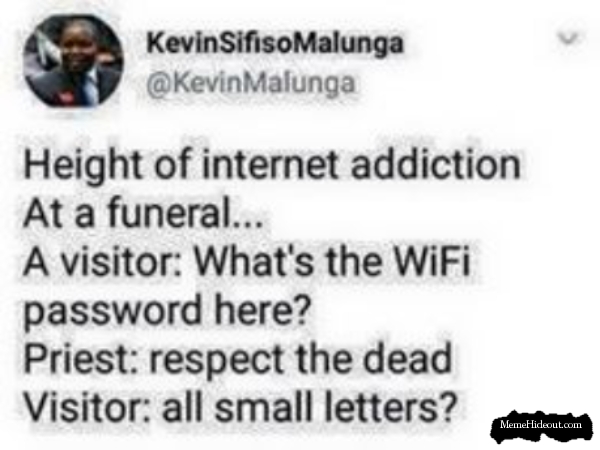The width and height of the screenshot is (600, 450).
Task: Click the @KevinMalunga handle
Action: click(251, 83)
